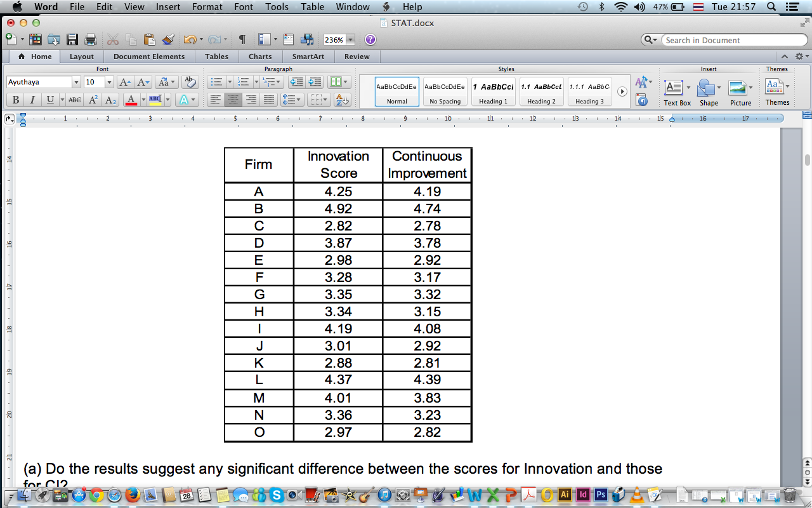Open the Media Browser
The height and width of the screenshot is (508, 812).
coord(307,39)
